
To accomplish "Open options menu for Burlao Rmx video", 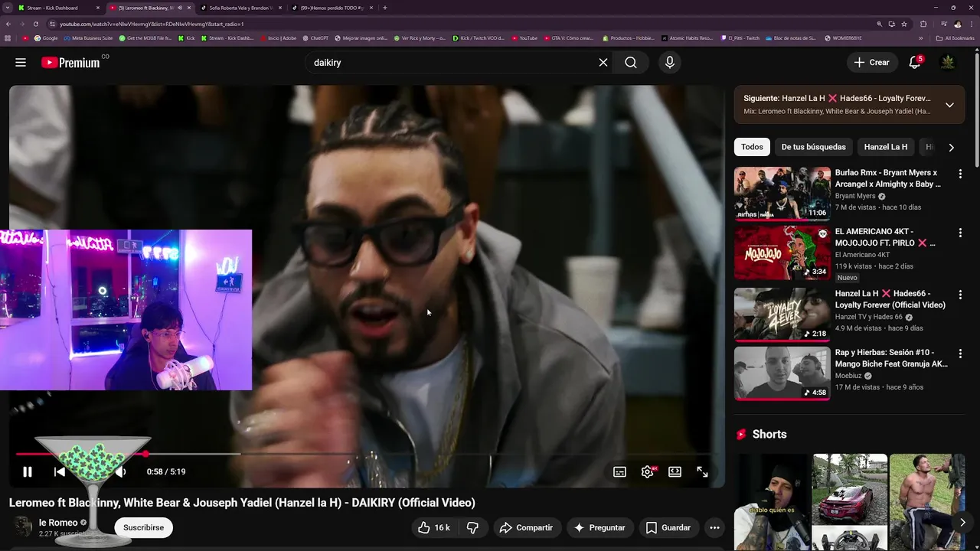I will pyautogui.click(x=960, y=174).
